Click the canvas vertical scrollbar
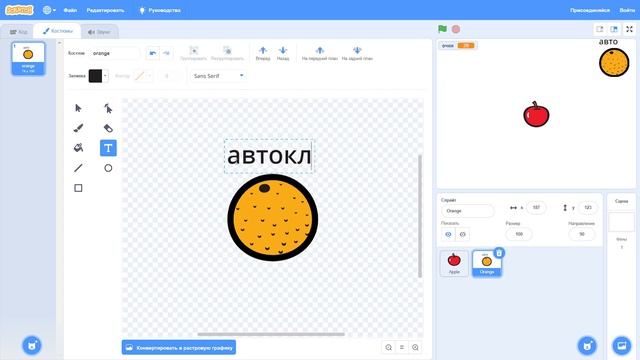Viewport: 640px width, 360px height. 420,216
